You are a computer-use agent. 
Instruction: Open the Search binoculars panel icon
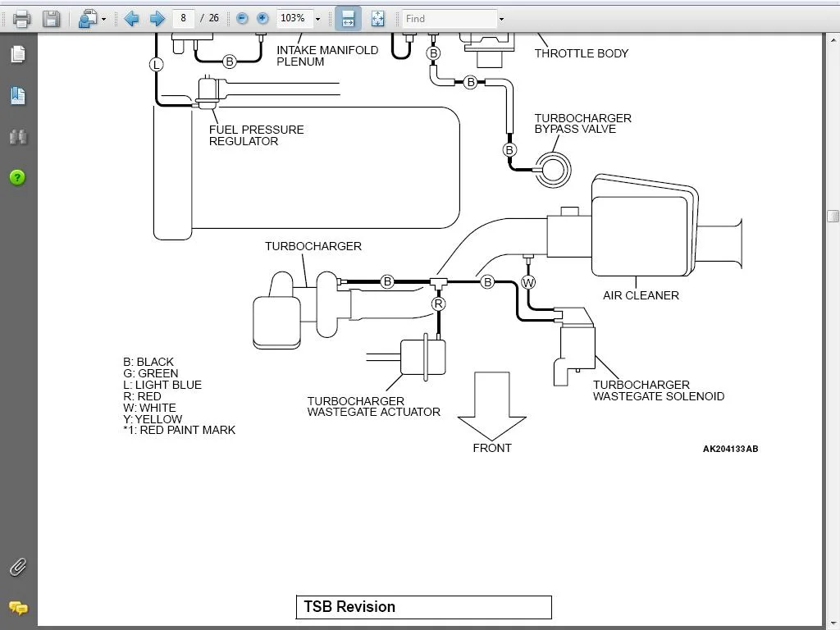18,137
